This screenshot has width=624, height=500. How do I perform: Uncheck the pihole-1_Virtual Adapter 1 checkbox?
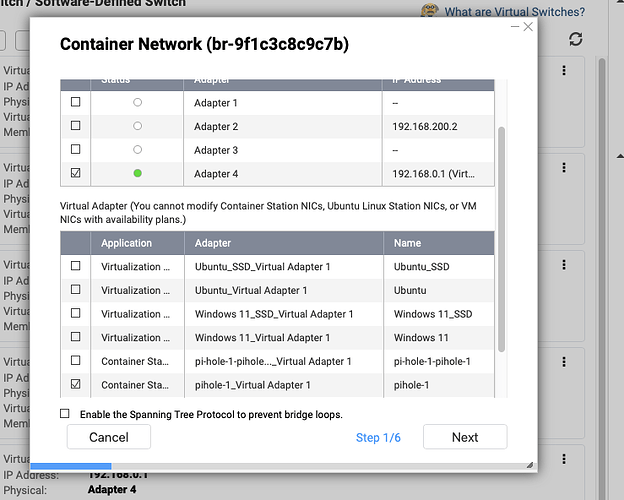(76, 384)
